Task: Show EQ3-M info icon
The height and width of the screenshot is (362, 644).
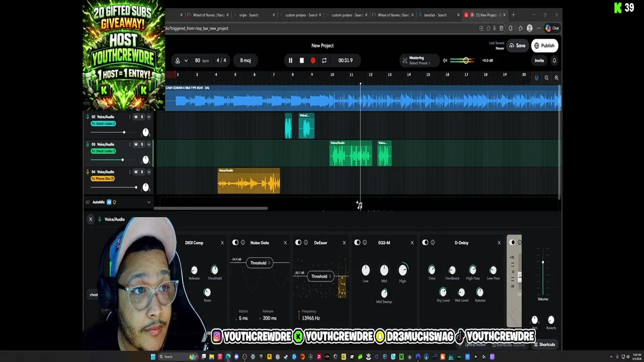Action: tap(365, 243)
